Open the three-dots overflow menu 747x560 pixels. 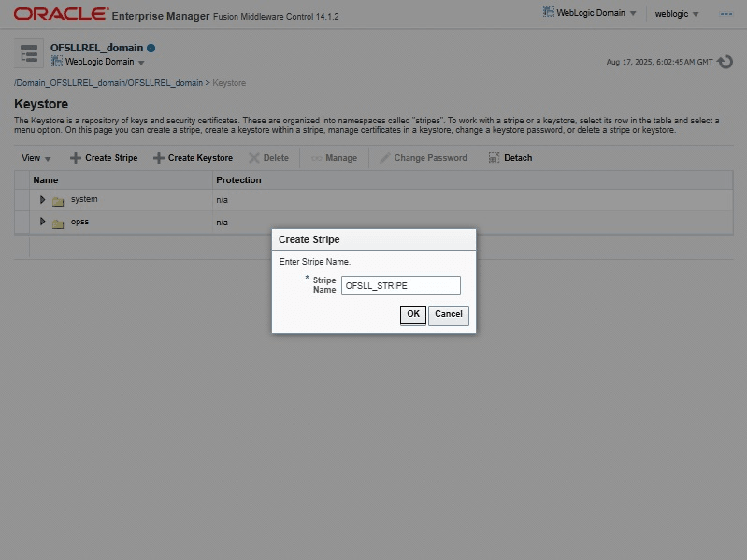pos(726,14)
